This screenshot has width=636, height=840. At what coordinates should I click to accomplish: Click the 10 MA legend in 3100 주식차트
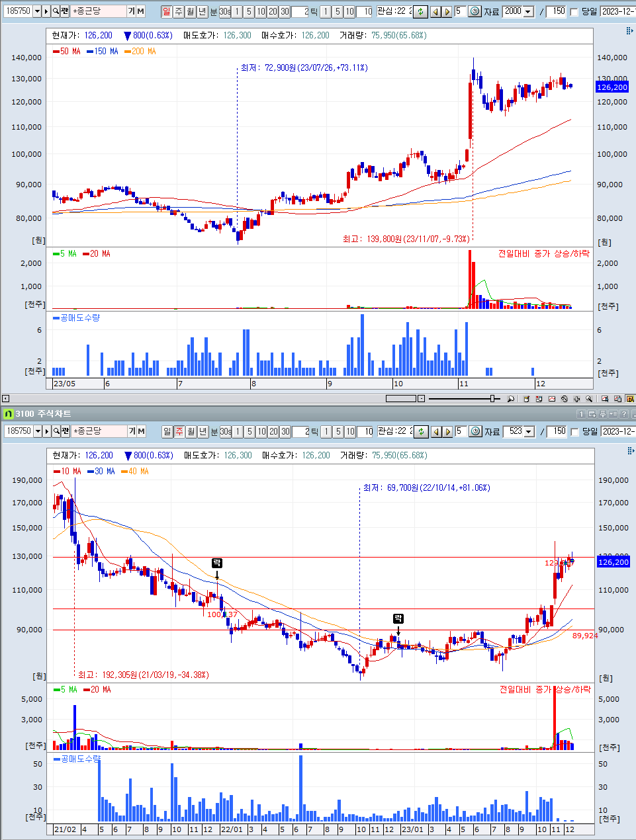67,471
